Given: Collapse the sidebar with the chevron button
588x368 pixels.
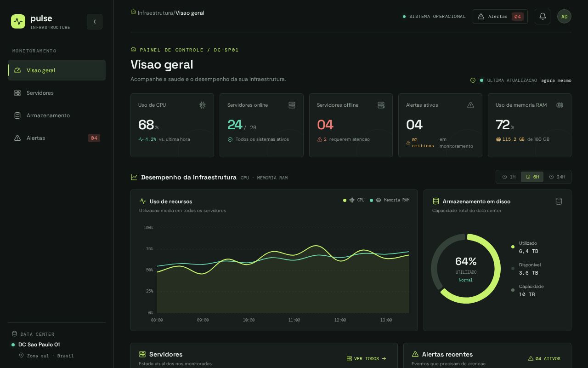Looking at the screenshot, I should click(x=95, y=22).
